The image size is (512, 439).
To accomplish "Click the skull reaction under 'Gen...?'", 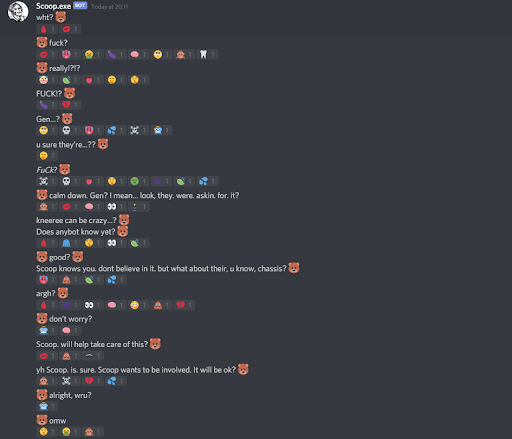I will [x=70, y=130].
